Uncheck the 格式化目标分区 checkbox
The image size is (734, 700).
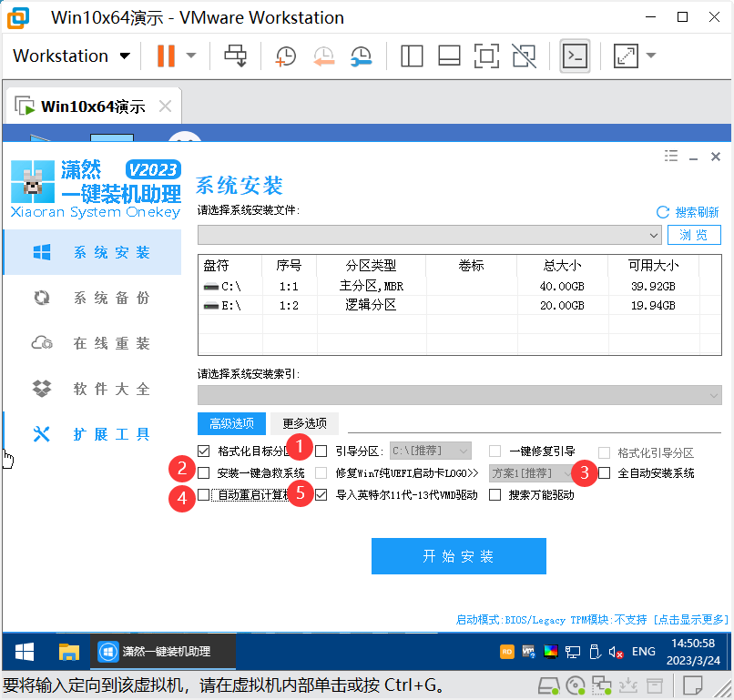203,451
